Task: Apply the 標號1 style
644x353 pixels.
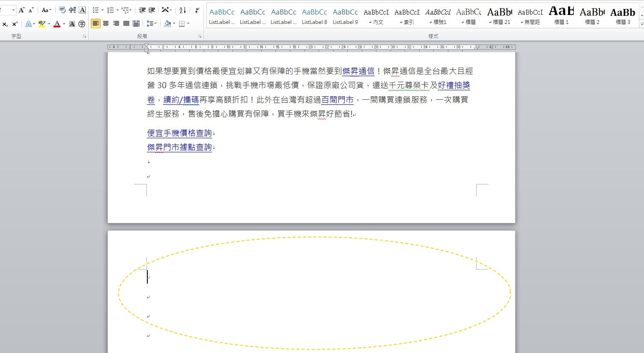Action: 438,16
